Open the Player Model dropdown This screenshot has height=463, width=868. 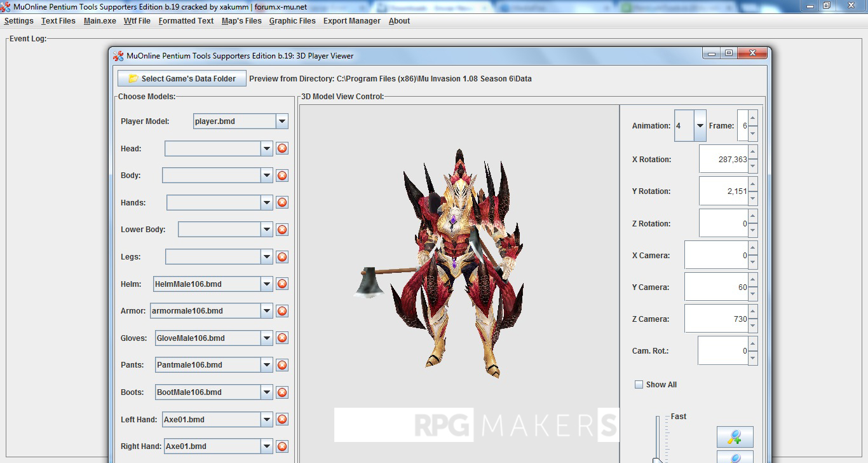coord(282,121)
